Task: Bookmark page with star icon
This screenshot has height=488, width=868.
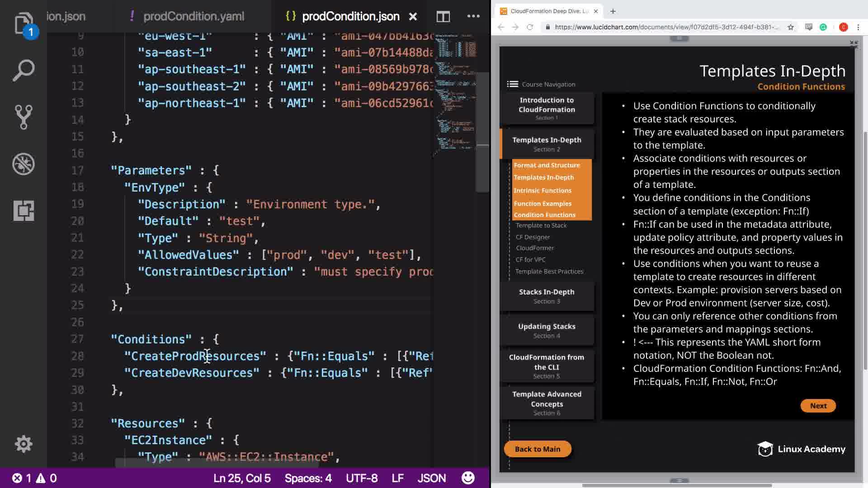Action: tap(790, 27)
